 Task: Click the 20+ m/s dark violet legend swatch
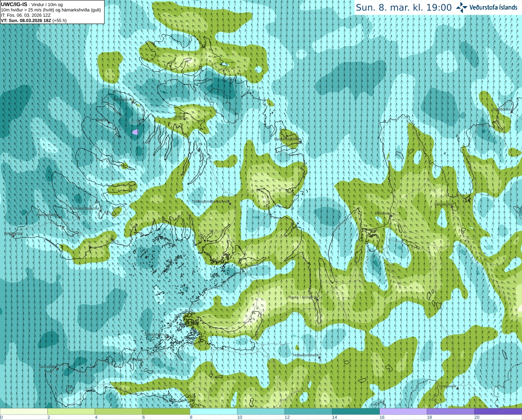(x=498, y=411)
